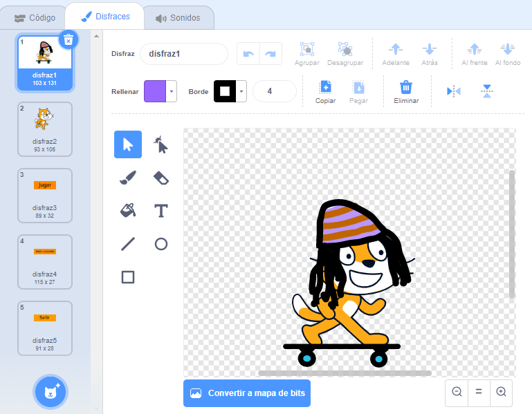This screenshot has height=414, width=532.
Task: Choose the Circle tool
Action: (160, 243)
